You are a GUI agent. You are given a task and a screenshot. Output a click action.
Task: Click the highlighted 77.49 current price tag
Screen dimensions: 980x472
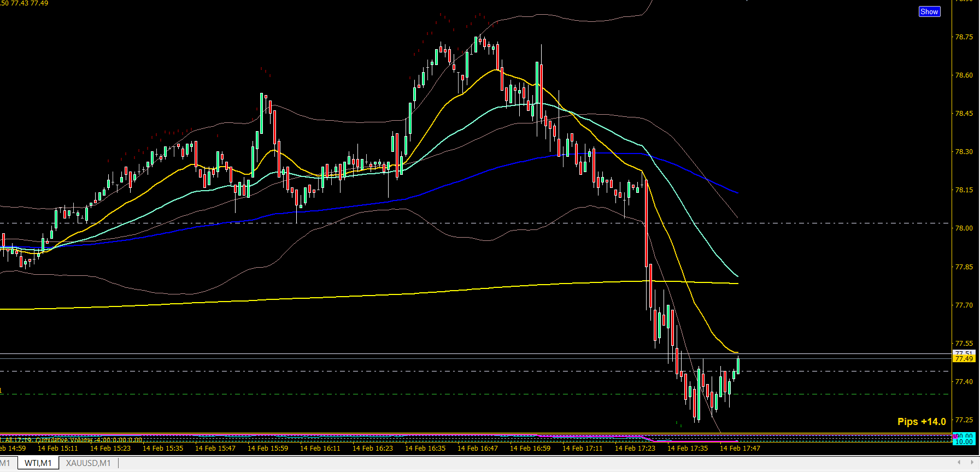pyautogui.click(x=964, y=359)
